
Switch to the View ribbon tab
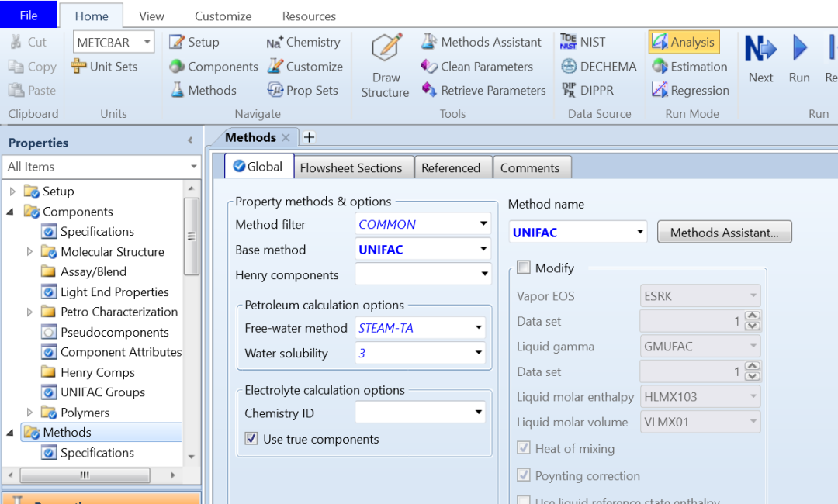(x=151, y=16)
